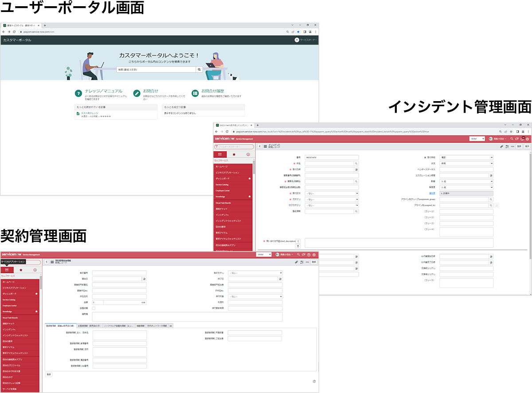Click 解決 button in incident form header
532x393 pixels.
527,146
